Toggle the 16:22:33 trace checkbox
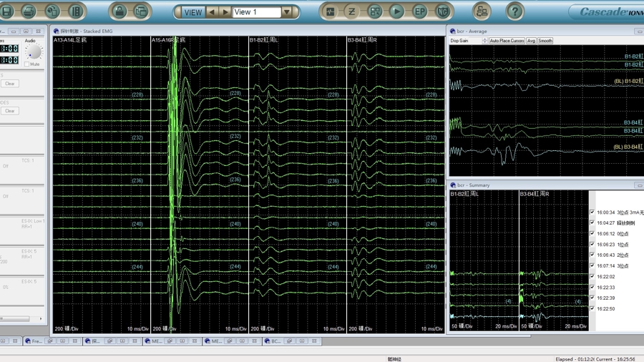The height and width of the screenshot is (362, 644). [592, 287]
